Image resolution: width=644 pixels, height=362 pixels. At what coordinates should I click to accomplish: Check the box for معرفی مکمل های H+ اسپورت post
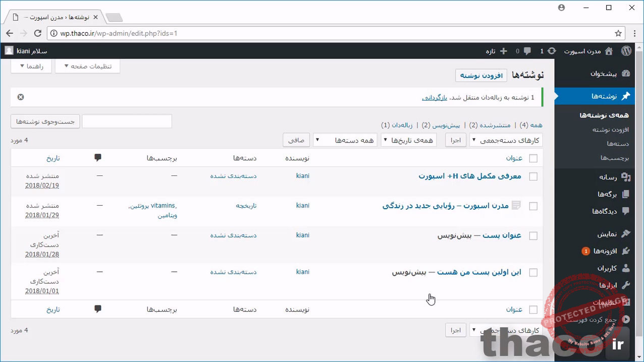pyautogui.click(x=533, y=176)
